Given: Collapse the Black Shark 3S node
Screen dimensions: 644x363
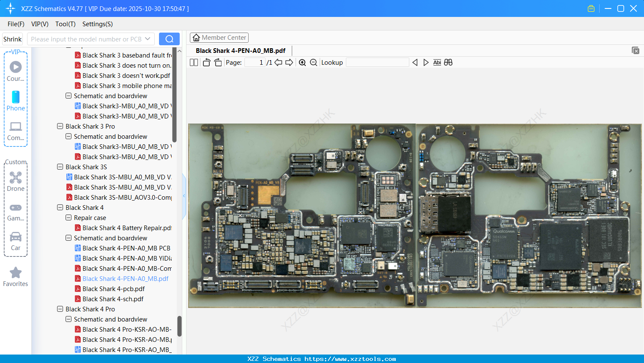Looking at the screenshot, I should coord(60,167).
